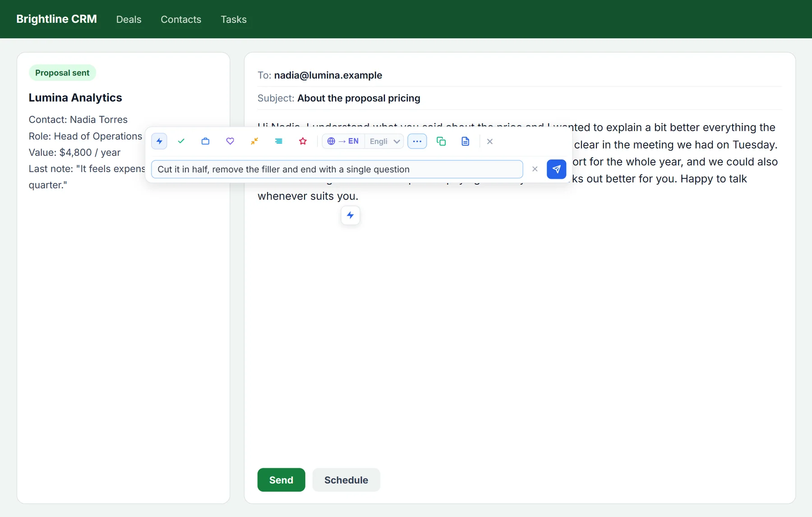This screenshot has height=517, width=812.
Task: Click the red star icon
Action: [x=303, y=141]
